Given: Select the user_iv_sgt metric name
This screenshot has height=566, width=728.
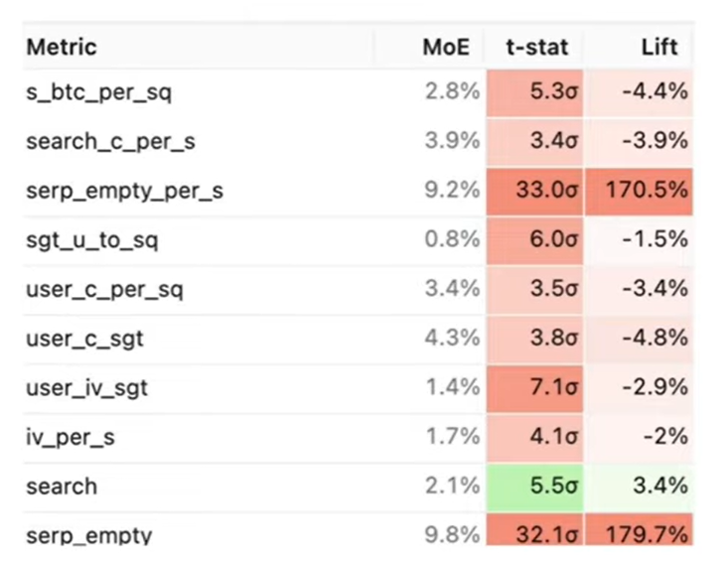Looking at the screenshot, I should click(x=86, y=388).
